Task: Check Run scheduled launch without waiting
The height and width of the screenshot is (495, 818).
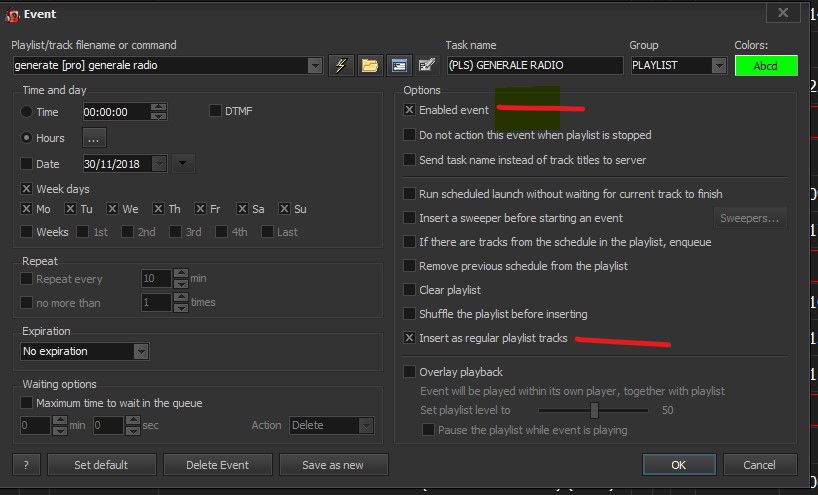Action: (x=410, y=194)
